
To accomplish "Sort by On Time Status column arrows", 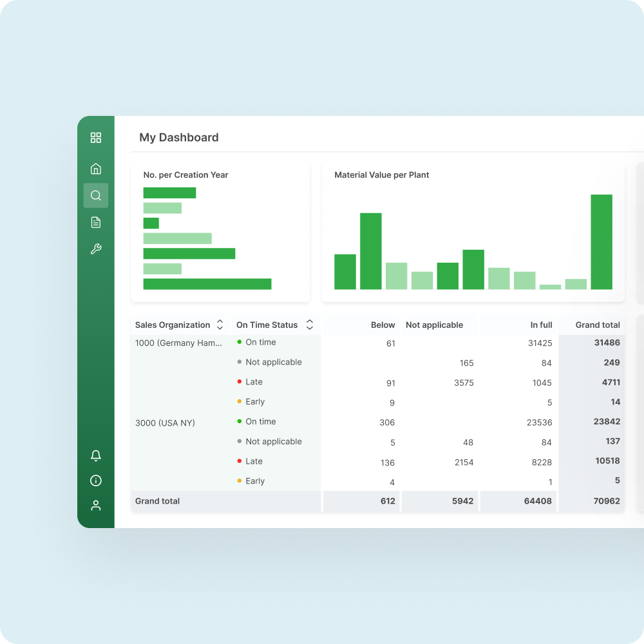I will [310, 325].
